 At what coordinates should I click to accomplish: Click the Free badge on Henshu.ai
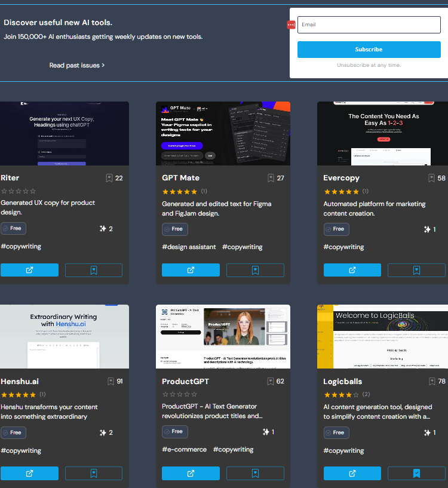(x=13, y=432)
